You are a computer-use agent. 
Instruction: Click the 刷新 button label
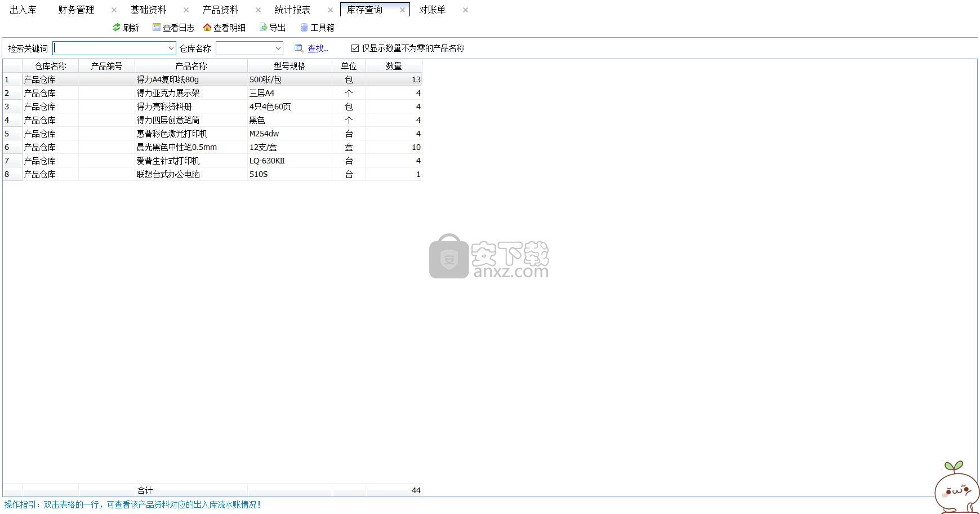coord(131,28)
